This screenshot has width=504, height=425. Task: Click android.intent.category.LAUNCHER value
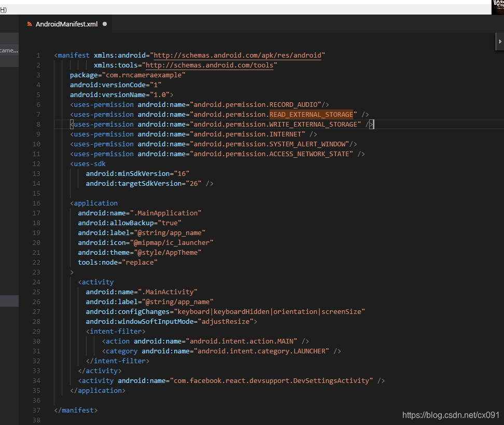261,351
